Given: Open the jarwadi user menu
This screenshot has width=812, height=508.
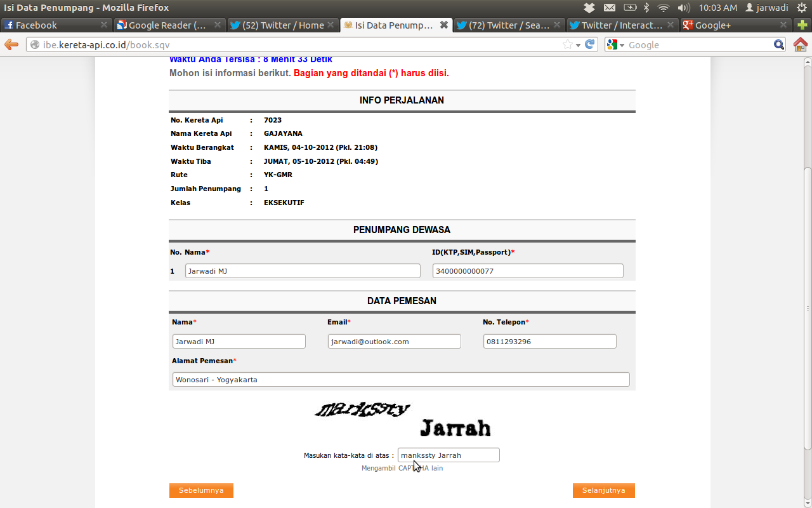Looking at the screenshot, I should pos(766,8).
